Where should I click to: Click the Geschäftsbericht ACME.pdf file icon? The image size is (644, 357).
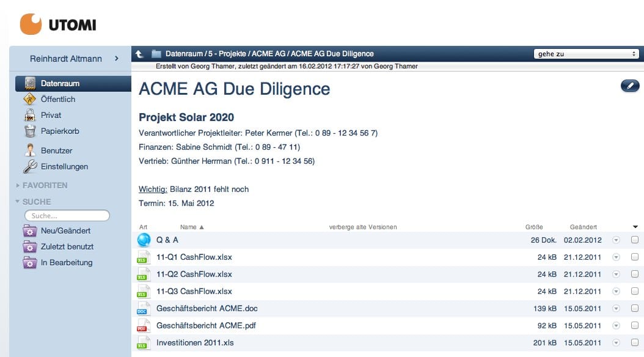pos(143,326)
